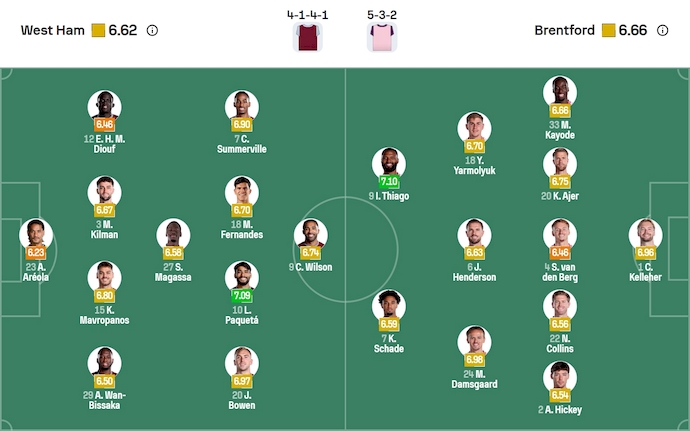Select I. Thiago's player photo
Viewport: 690px width, 431px height.
click(389, 164)
